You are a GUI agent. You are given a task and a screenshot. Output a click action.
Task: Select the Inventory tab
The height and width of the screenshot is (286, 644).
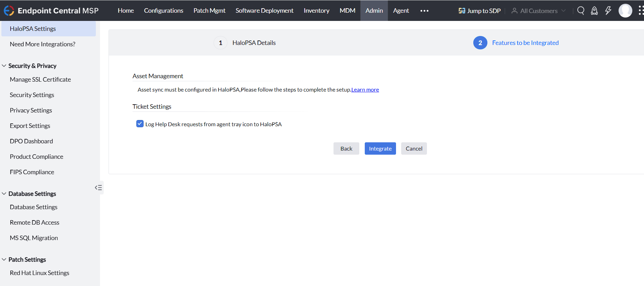(x=316, y=11)
